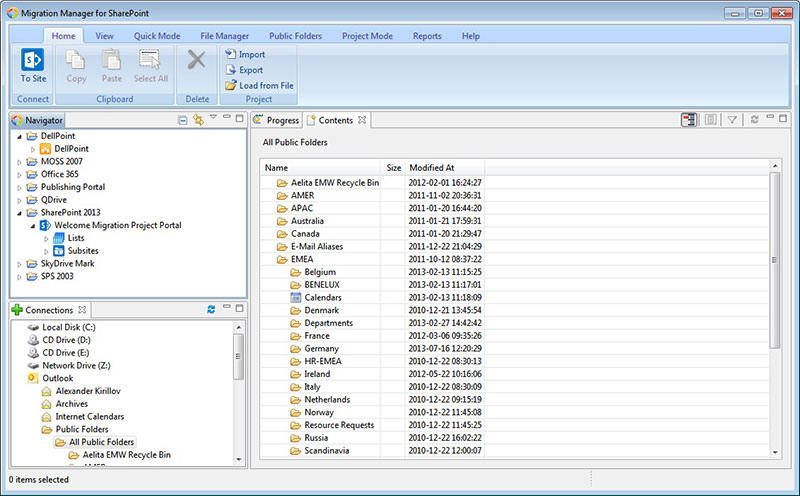Expand the Publishing Portal node
This screenshot has width=800, height=496.
point(19,187)
